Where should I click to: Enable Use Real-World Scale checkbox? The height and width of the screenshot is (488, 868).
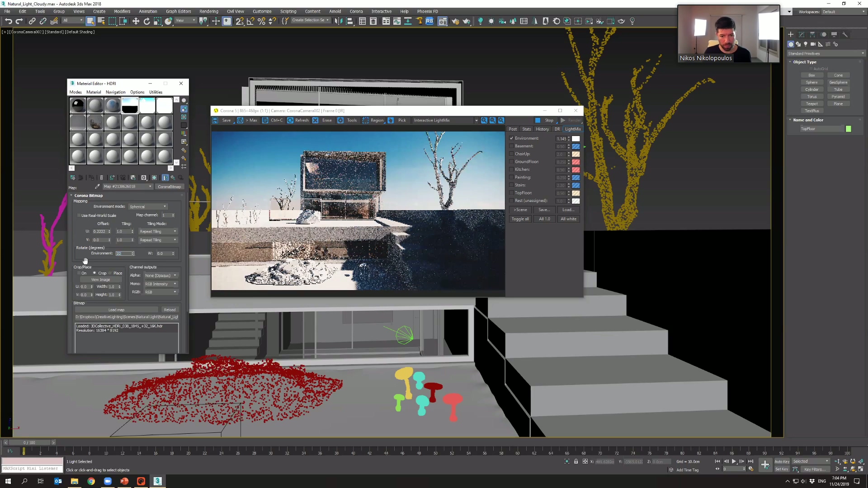click(x=79, y=216)
